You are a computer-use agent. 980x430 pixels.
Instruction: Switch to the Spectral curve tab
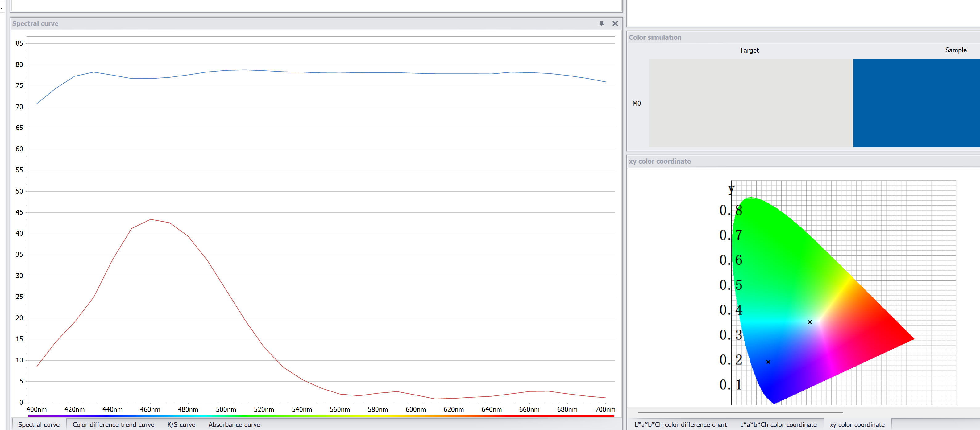(x=39, y=424)
